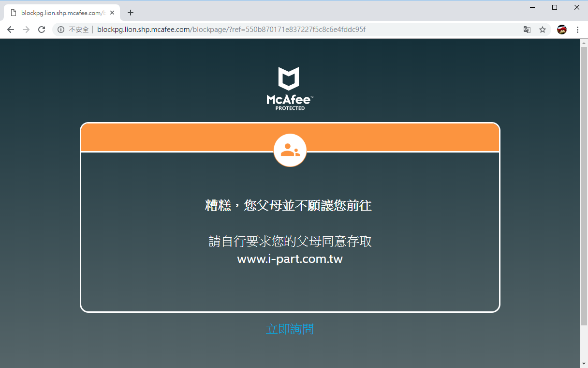Open a new tab with plus button
The height and width of the screenshot is (368, 588).
click(x=130, y=13)
